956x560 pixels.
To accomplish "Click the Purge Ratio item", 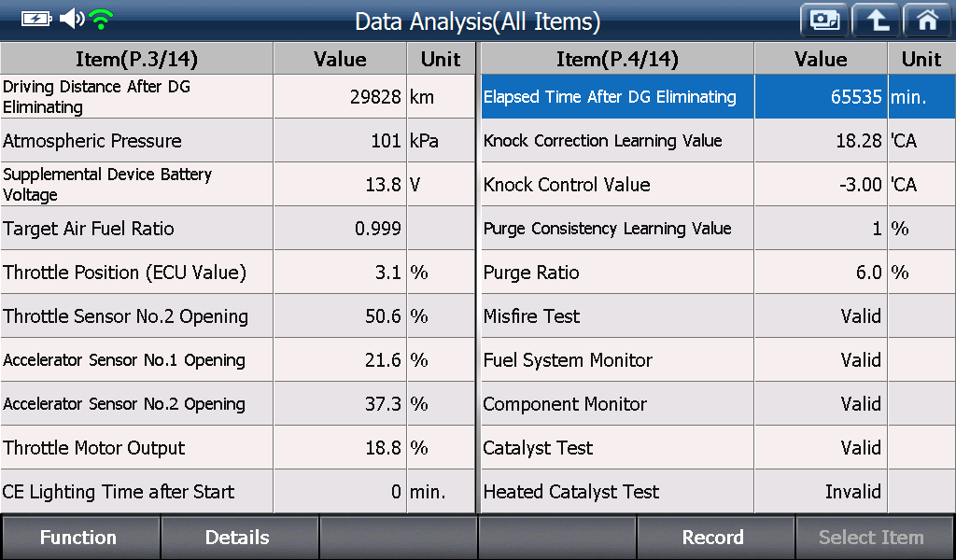I will point(718,273).
